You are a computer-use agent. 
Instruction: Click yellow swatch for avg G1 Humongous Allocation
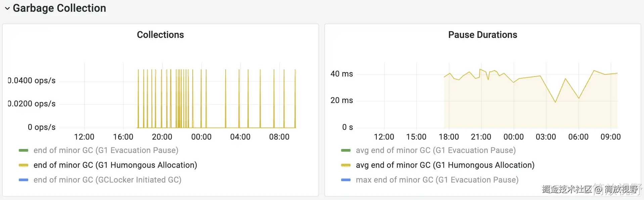[x=346, y=165]
